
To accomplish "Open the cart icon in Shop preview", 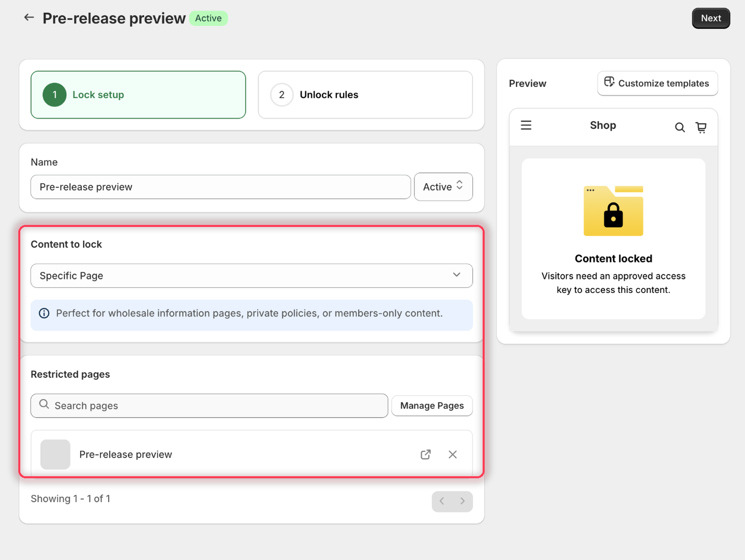I will click(x=701, y=127).
